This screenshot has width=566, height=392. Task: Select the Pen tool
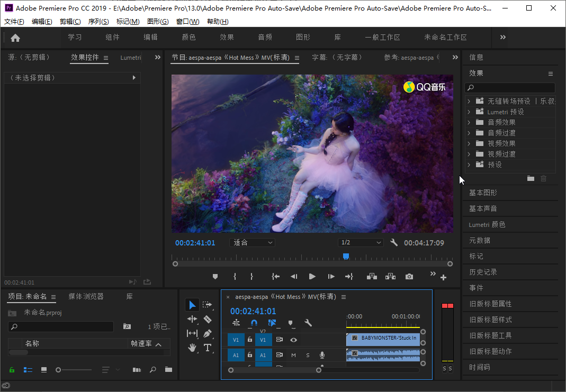[207, 334]
